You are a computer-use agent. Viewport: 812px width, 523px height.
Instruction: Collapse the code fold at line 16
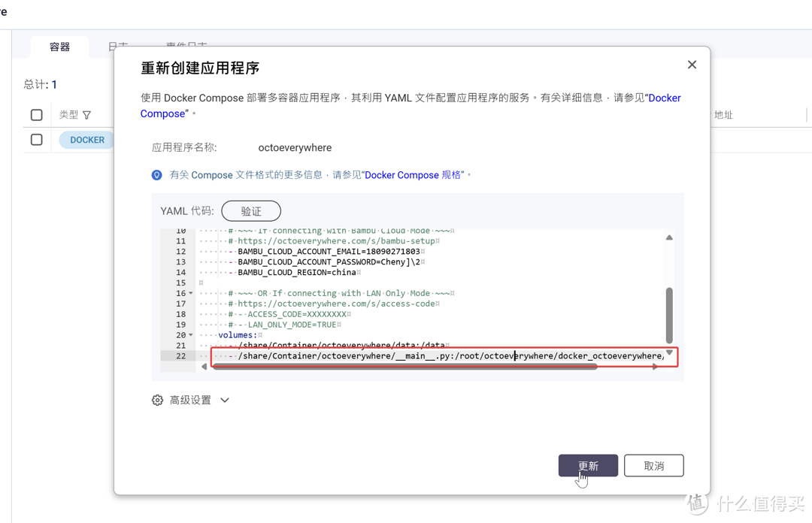coord(191,294)
